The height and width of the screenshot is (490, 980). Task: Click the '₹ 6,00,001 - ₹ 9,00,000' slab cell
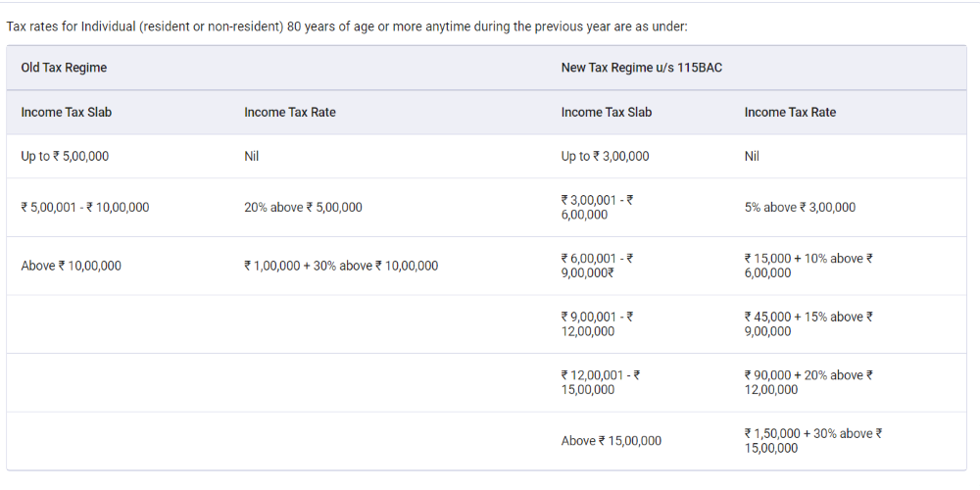[597, 266]
